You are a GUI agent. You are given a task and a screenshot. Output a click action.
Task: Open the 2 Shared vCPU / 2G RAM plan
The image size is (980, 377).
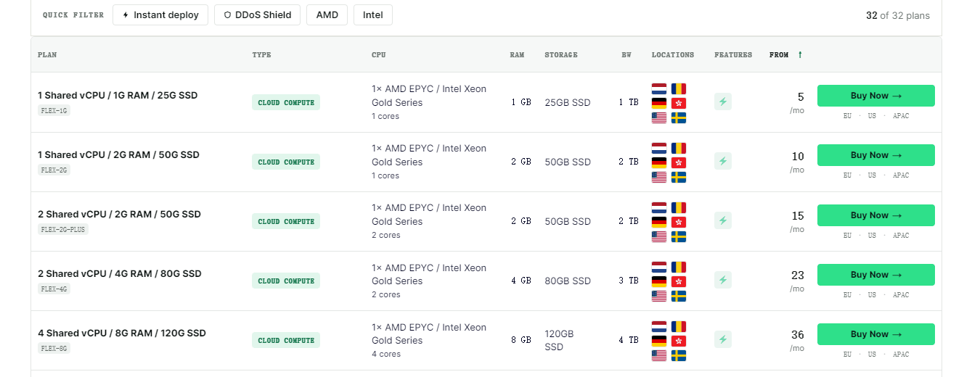click(x=119, y=214)
